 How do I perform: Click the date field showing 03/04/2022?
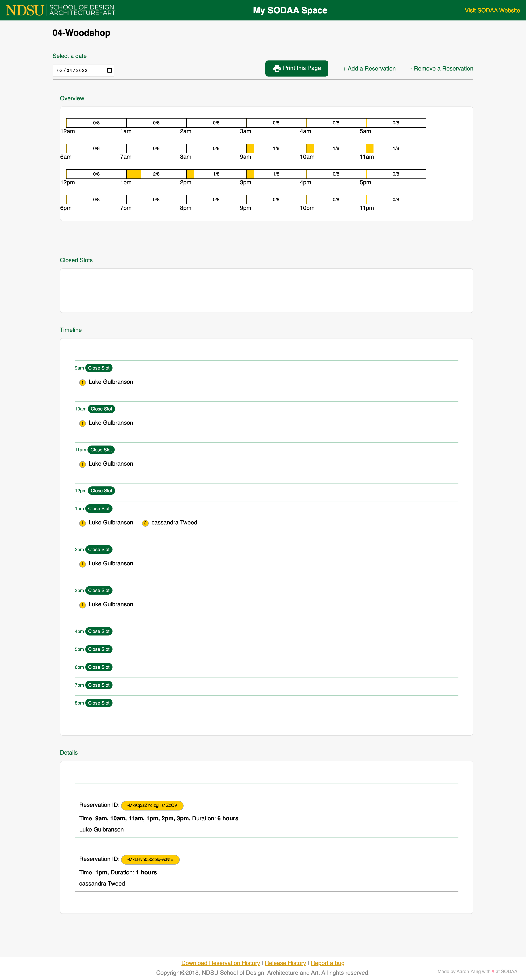(83, 70)
